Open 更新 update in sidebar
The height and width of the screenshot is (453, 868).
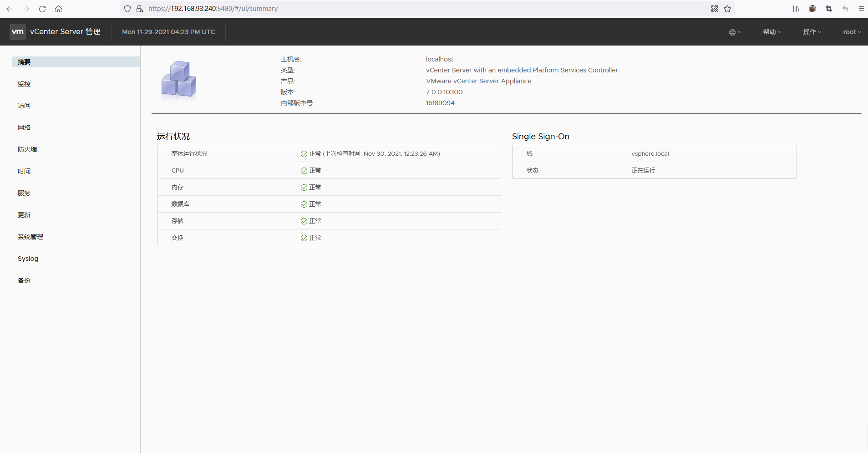point(24,215)
